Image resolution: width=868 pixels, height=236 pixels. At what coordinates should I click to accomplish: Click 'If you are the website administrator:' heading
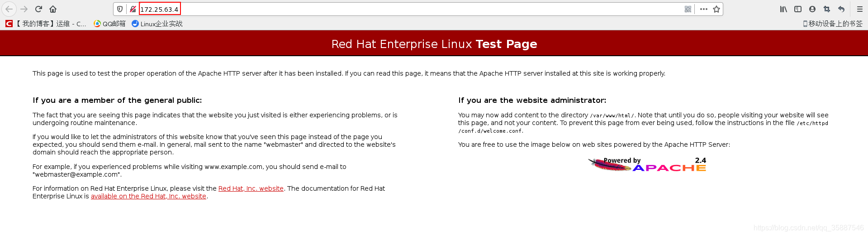pyautogui.click(x=532, y=100)
